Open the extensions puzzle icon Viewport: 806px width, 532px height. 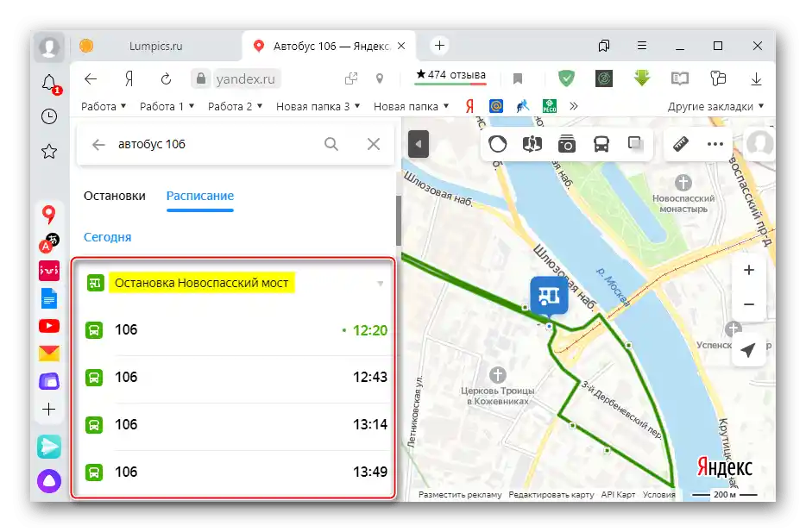pos(718,78)
